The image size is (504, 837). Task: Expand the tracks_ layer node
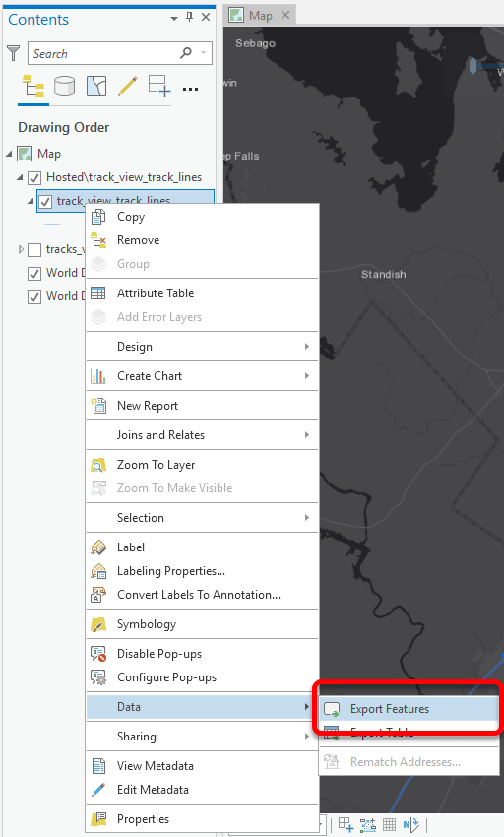(21, 249)
